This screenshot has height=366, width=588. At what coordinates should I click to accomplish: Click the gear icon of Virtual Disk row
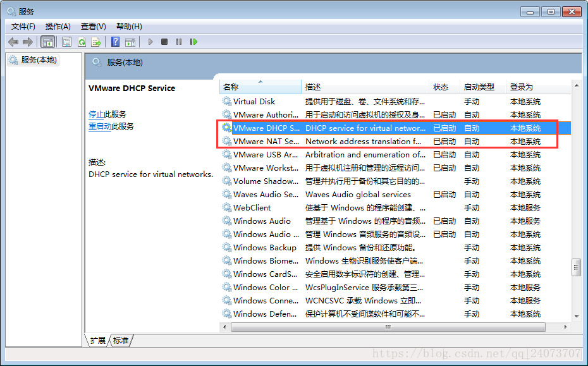coord(226,101)
